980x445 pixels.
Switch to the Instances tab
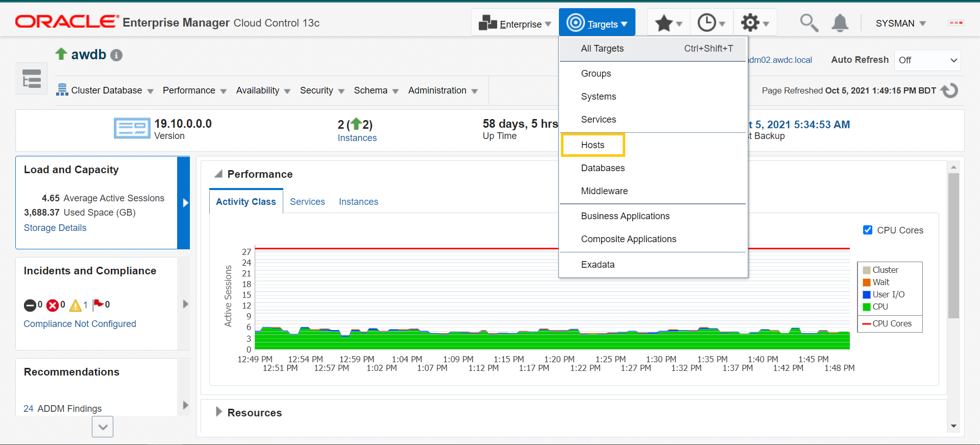click(358, 202)
